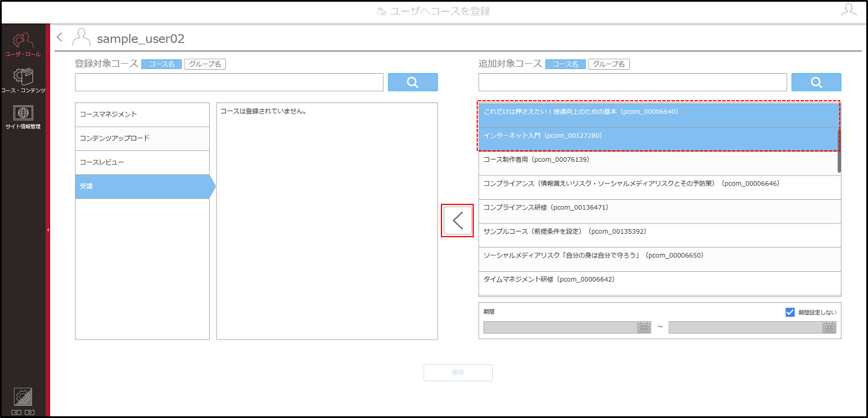Click the 保存 button
Image resolution: width=868 pixels, height=418 pixels.
pyautogui.click(x=458, y=373)
